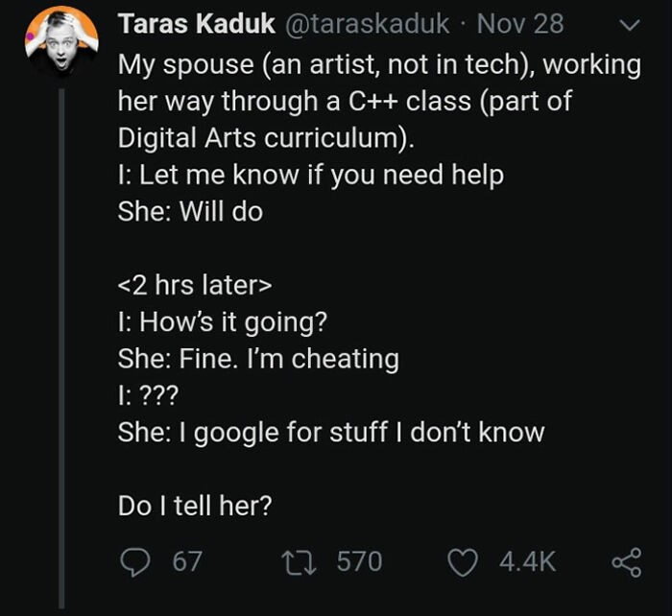Open the @taraskaduk handle link
This screenshot has width=672, height=616.
pos(368,25)
